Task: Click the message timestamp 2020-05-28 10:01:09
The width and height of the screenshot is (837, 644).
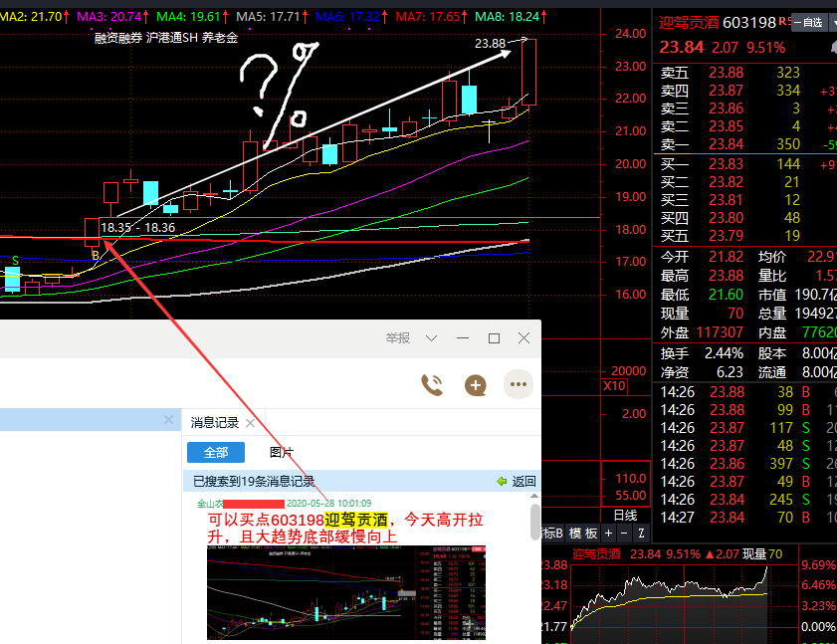Action: tap(328, 503)
